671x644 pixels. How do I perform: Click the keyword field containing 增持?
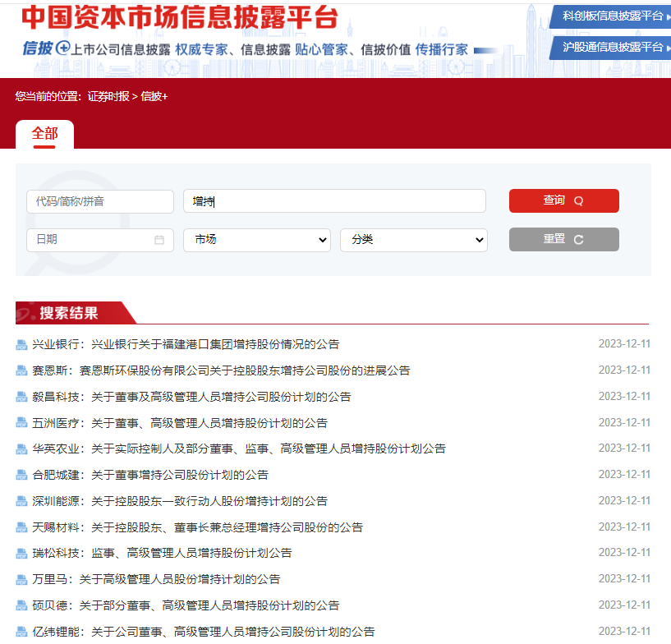pos(334,201)
